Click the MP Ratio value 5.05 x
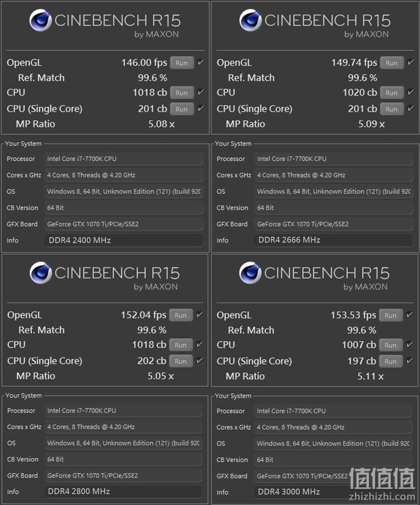Viewport: 420px width, 505px height. [160, 376]
